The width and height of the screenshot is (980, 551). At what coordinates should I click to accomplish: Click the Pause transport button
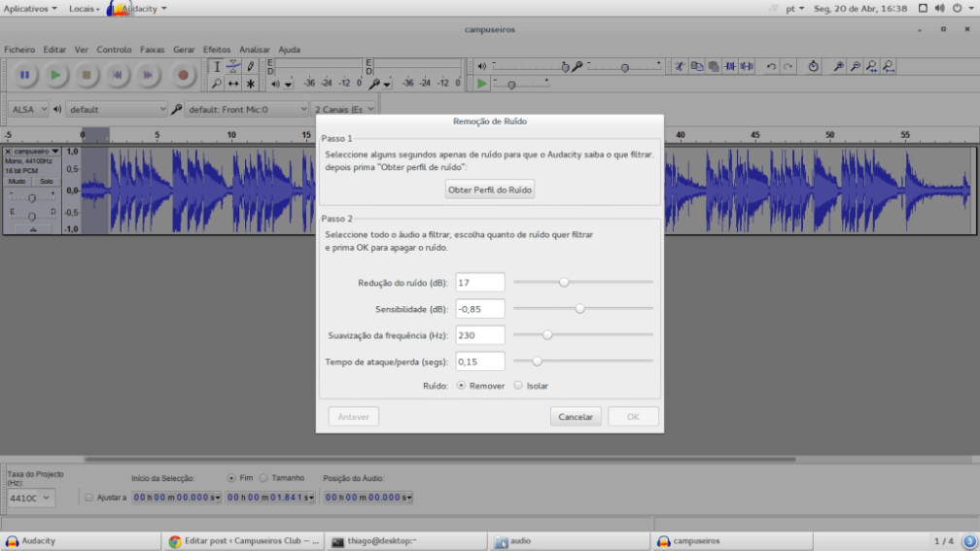pyautogui.click(x=24, y=74)
